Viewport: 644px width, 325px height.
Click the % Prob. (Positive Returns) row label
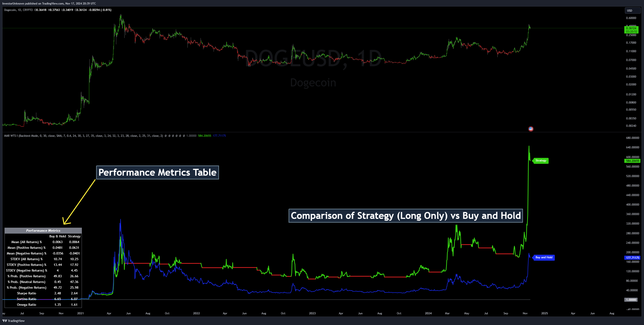pos(27,276)
